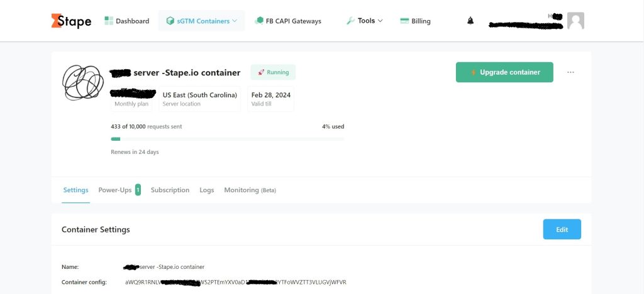Click the Dashboard grid icon
This screenshot has height=294, width=644.
pos(108,21)
